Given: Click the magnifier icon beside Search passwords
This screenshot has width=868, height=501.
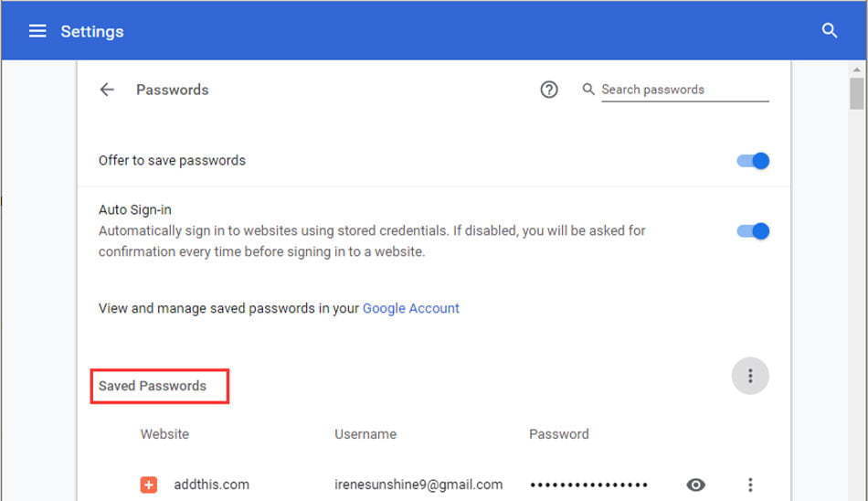Looking at the screenshot, I should [588, 90].
